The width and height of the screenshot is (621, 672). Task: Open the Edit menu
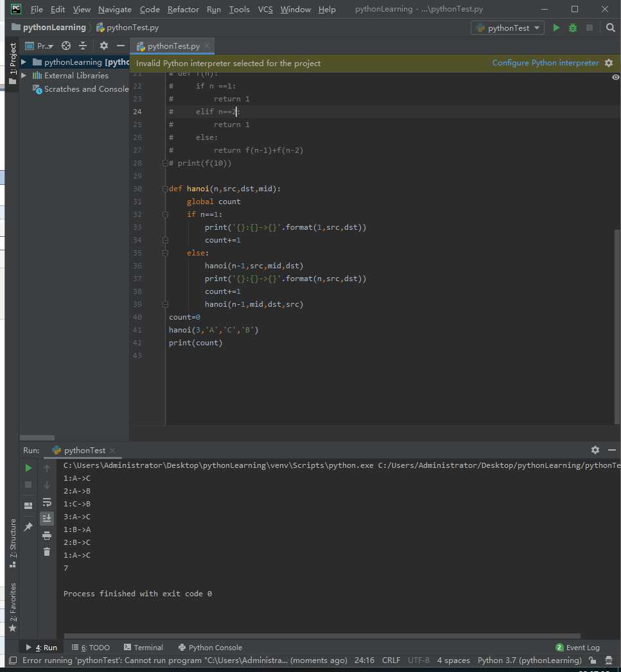click(x=57, y=10)
